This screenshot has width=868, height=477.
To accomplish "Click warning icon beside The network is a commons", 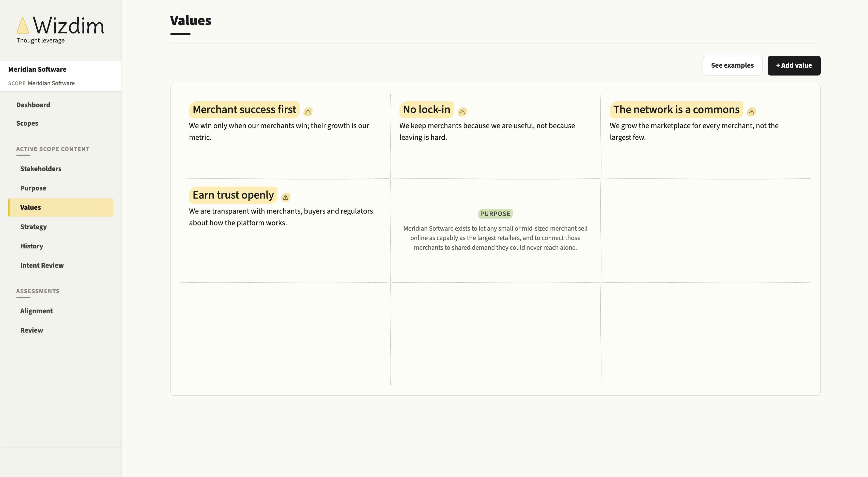I will [751, 112].
